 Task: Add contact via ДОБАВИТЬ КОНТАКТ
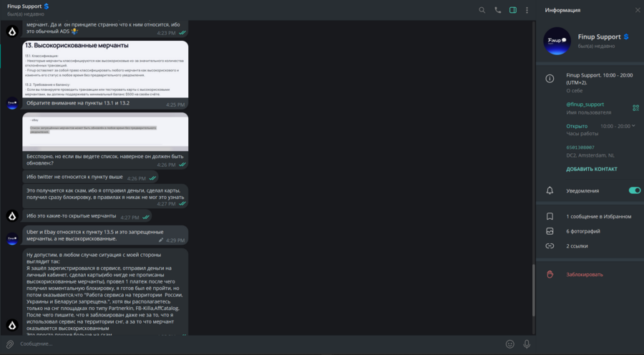pyautogui.click(x=592, y=169)
